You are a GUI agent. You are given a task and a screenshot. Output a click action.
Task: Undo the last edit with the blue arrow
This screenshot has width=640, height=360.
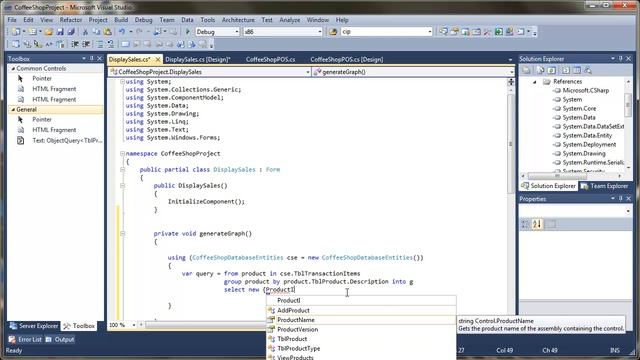coord(122,32)
